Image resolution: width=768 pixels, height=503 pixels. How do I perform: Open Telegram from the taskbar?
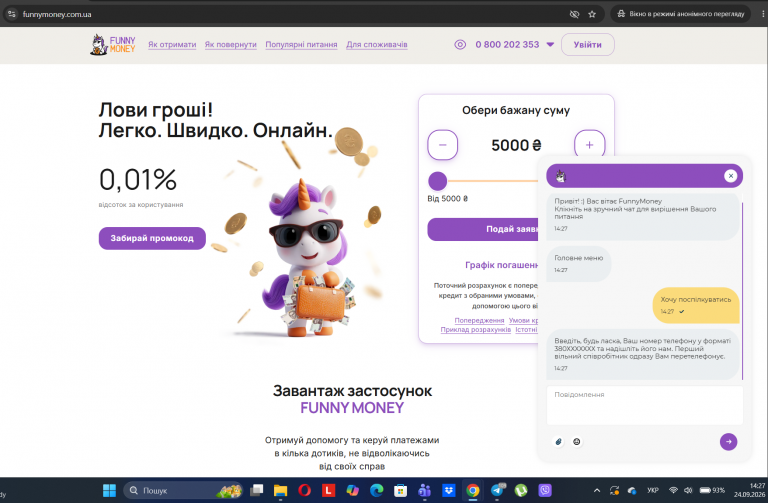click(497, 490)
